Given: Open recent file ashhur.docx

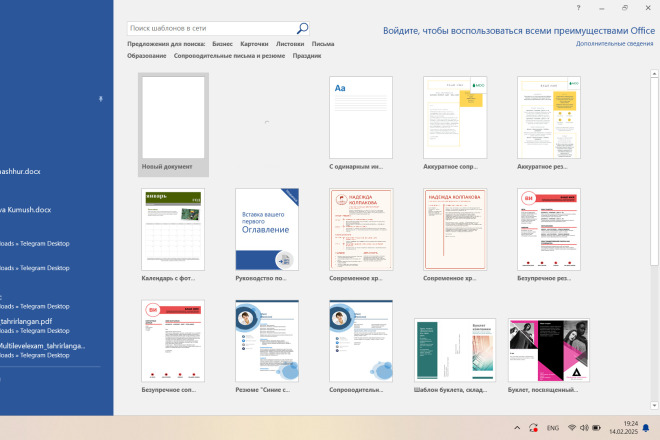Looking at the screenshot, I should click(x=20, y=171).
